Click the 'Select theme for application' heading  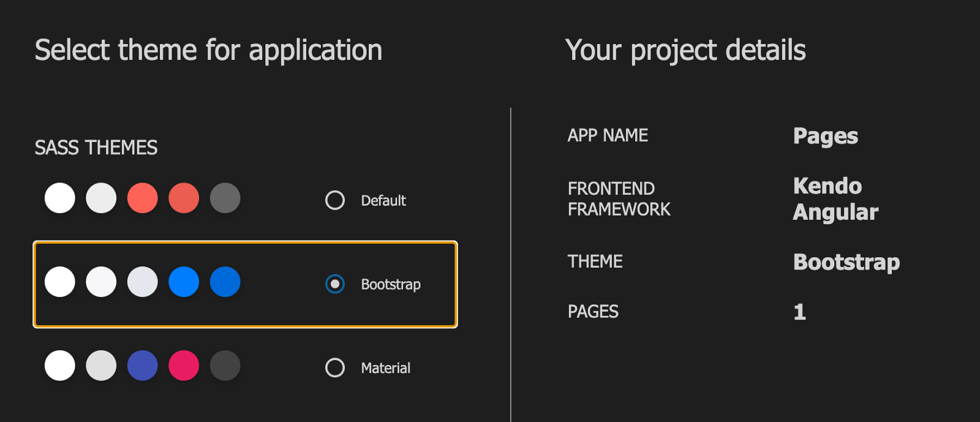click(x=208, y=51)
